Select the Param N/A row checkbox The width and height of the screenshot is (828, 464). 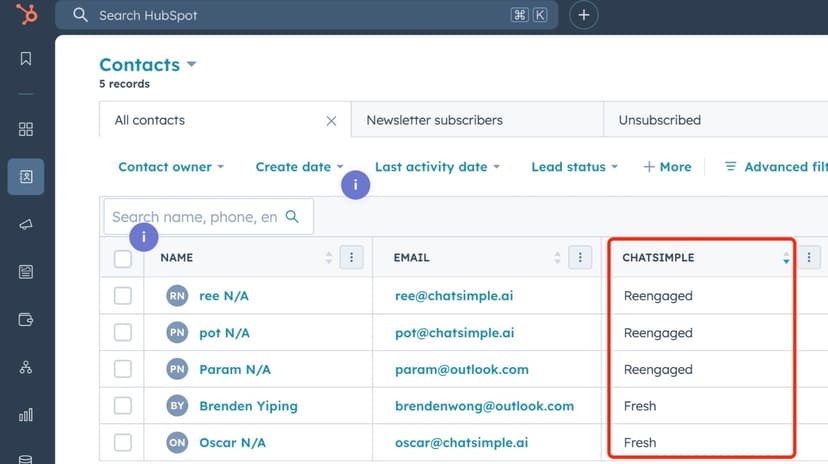[x=123, y=369]
